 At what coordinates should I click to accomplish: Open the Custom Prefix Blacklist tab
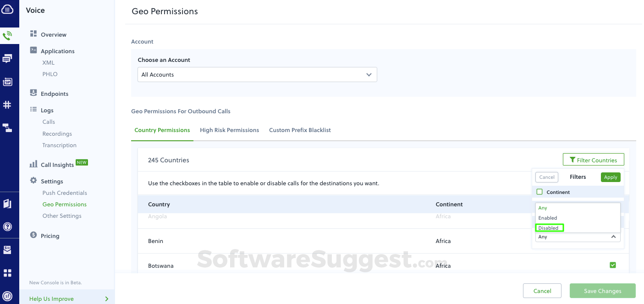pyautogui.click(x=300, y=130)
